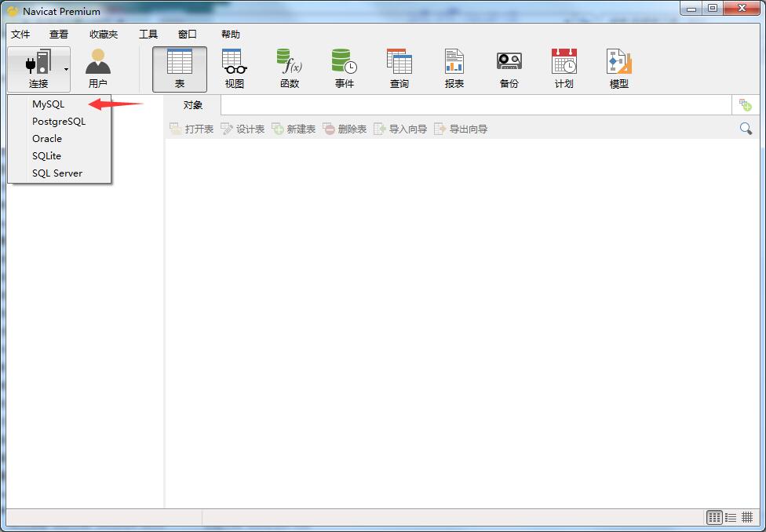Open the 计划 schedule toolbar icon
The image size is (766, 532).
[564, 69]
